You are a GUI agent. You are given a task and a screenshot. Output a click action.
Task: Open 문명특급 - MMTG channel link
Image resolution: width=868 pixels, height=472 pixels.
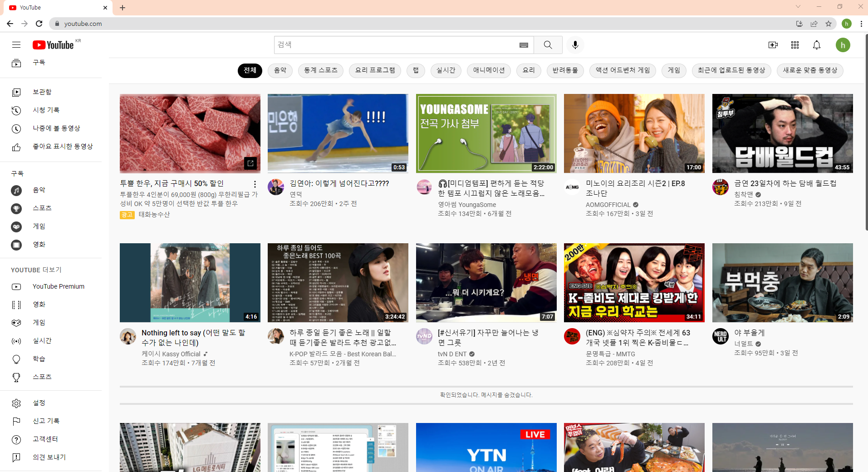(610, 354)
